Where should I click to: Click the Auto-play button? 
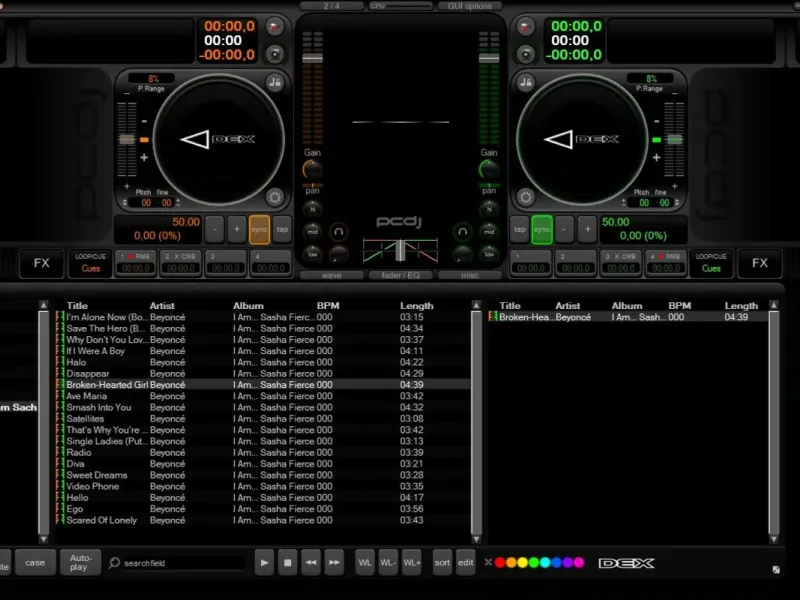pyautogui.click(x=80, y=562)
